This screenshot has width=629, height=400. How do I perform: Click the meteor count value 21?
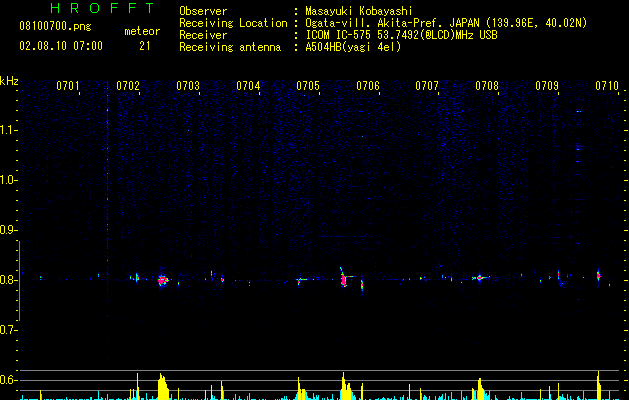(x=145, y=46)
